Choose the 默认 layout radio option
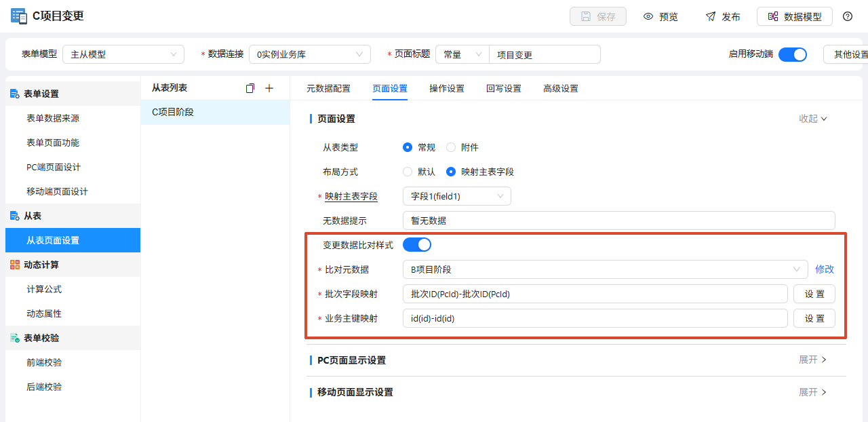This screenshot has height=422, width=868. tap(408, 172)
